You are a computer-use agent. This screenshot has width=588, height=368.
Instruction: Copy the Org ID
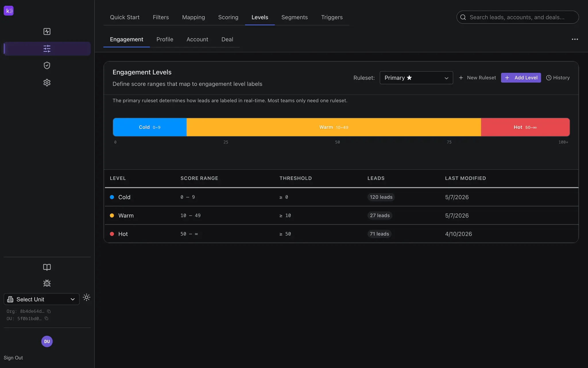pos(49,311)
